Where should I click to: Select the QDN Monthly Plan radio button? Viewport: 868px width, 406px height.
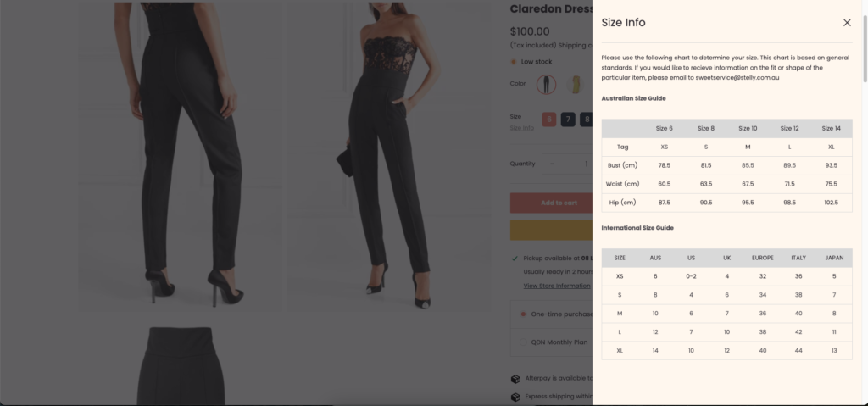523,342
